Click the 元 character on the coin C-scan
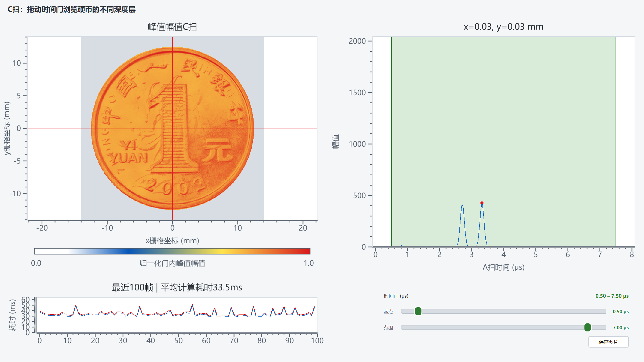Image resolution: width=644 pixels, height=362 pixels. 218,150
